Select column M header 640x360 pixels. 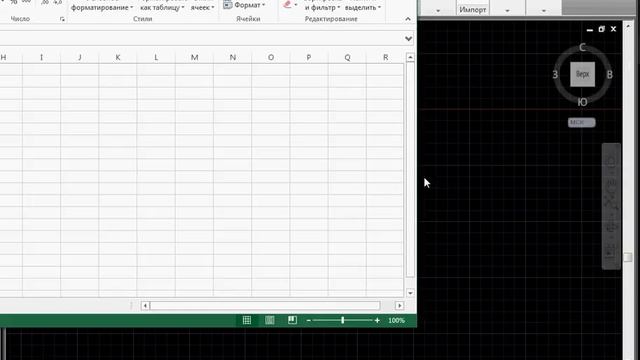[194, 58]
